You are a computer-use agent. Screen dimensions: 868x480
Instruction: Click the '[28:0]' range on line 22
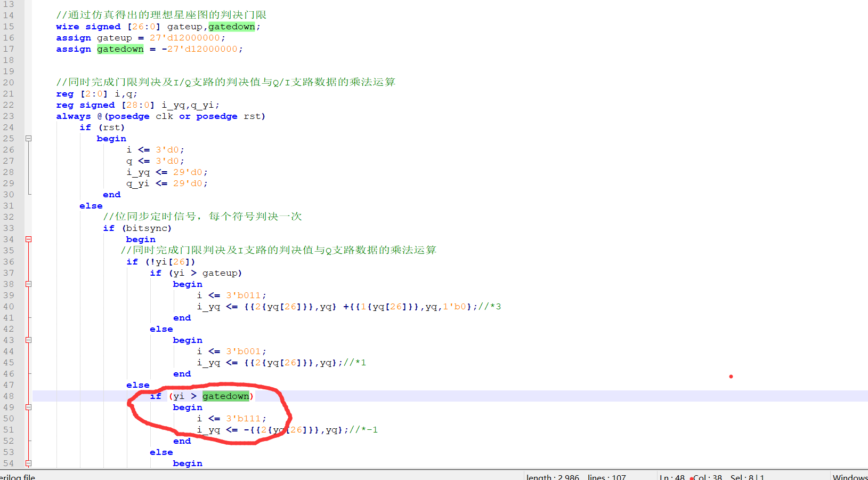pos(138,105)
